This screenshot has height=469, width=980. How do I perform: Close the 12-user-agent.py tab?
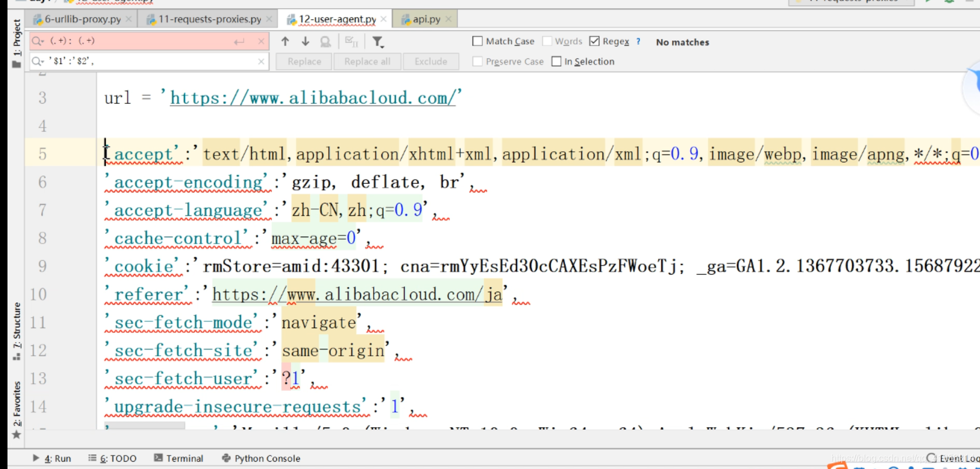point(384,19)
